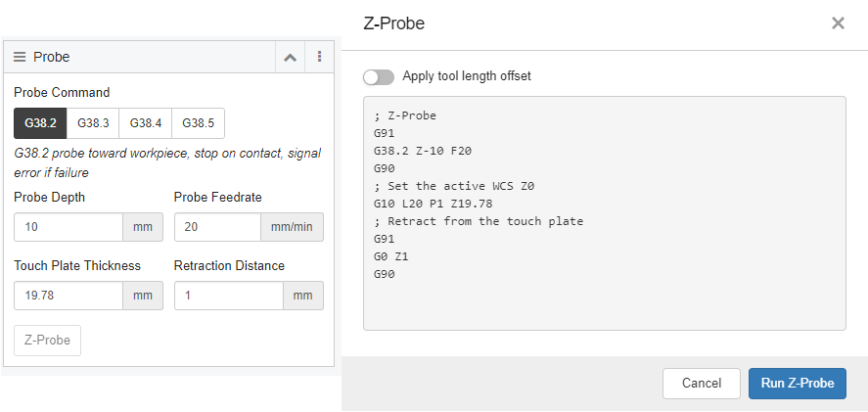Screen dimensions: 868x412
Task: Select the G38.3 probe command
Action: coord(93,123)
